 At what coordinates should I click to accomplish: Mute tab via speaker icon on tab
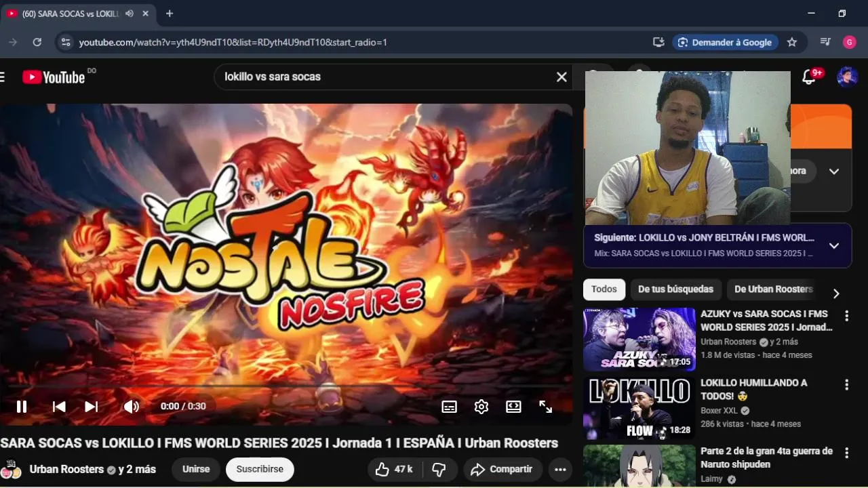130,14
